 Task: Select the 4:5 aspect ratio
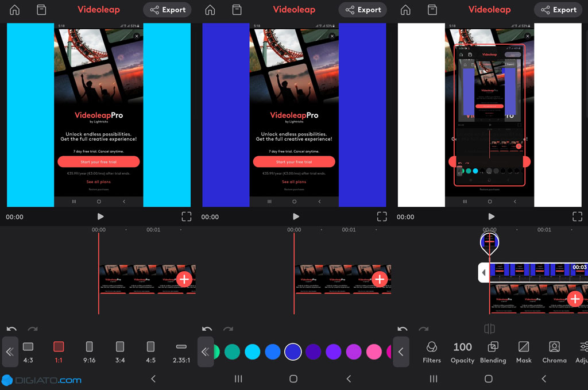(150, 352)
